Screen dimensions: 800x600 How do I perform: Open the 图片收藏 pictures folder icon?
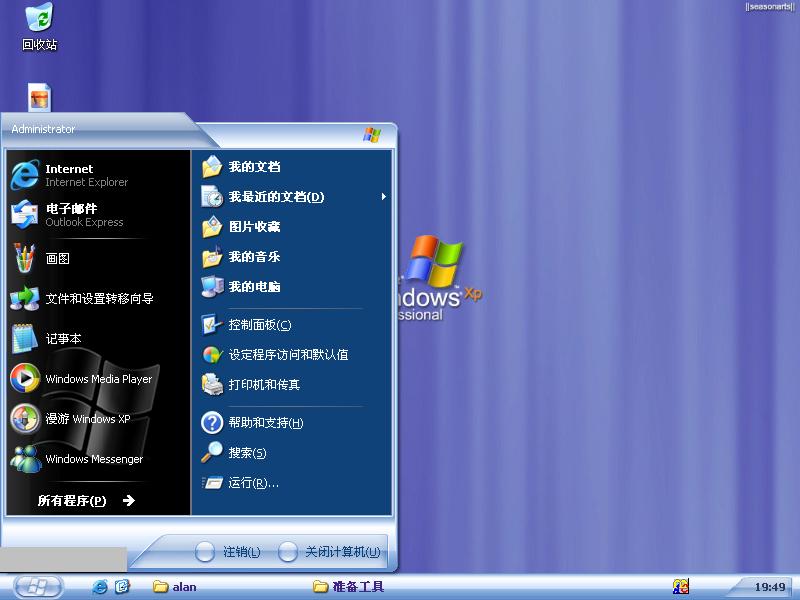click(x=212, y=227)
